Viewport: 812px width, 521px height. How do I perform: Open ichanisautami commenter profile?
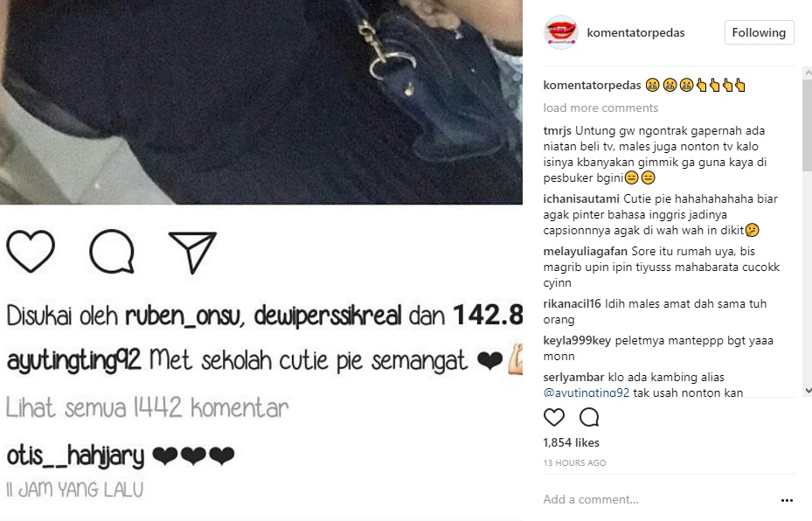click(581, 198)
